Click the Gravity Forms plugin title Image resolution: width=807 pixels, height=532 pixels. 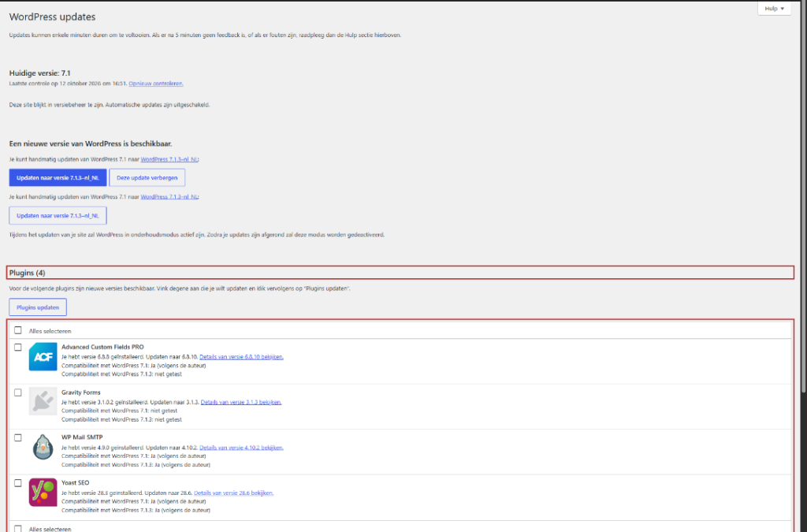pos(81,392)
